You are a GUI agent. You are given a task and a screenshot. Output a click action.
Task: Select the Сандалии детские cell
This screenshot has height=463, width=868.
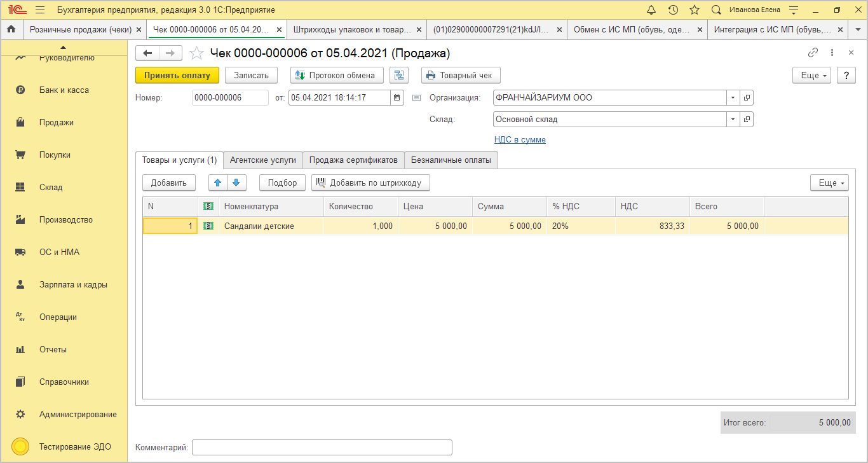coord(271,226)
